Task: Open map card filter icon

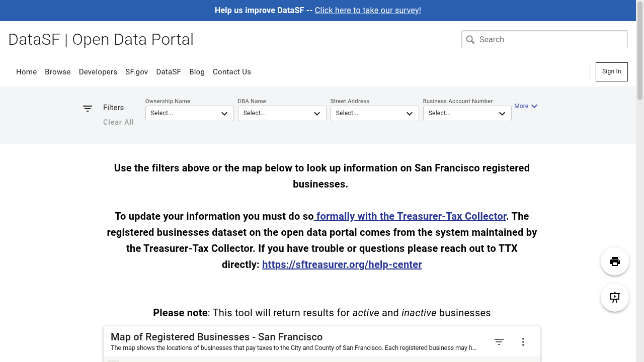Action: tap(499, 342)
